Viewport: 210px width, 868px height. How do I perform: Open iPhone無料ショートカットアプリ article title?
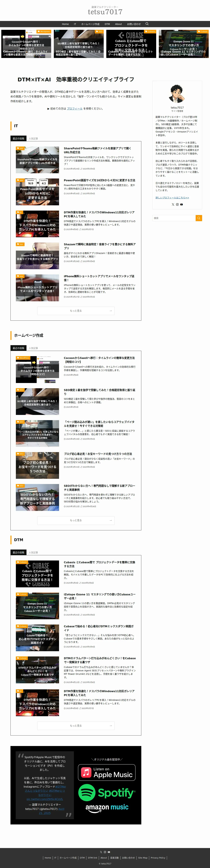point(99,278)
